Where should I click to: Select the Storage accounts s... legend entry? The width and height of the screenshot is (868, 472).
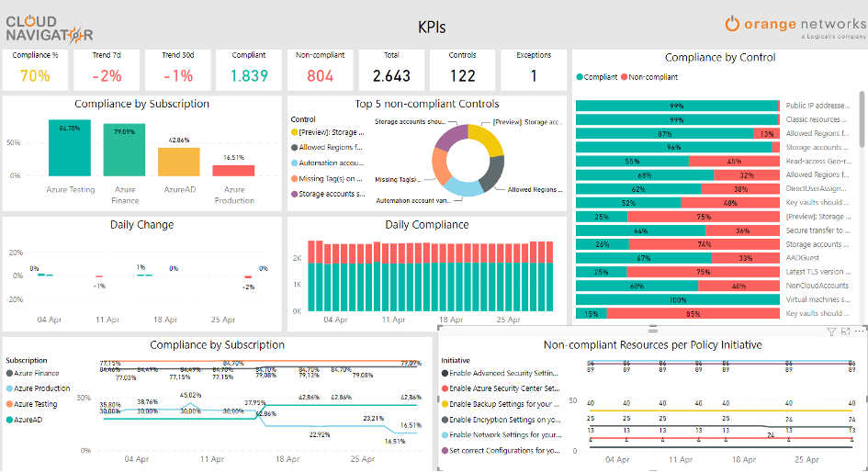[x=328, y=194]
